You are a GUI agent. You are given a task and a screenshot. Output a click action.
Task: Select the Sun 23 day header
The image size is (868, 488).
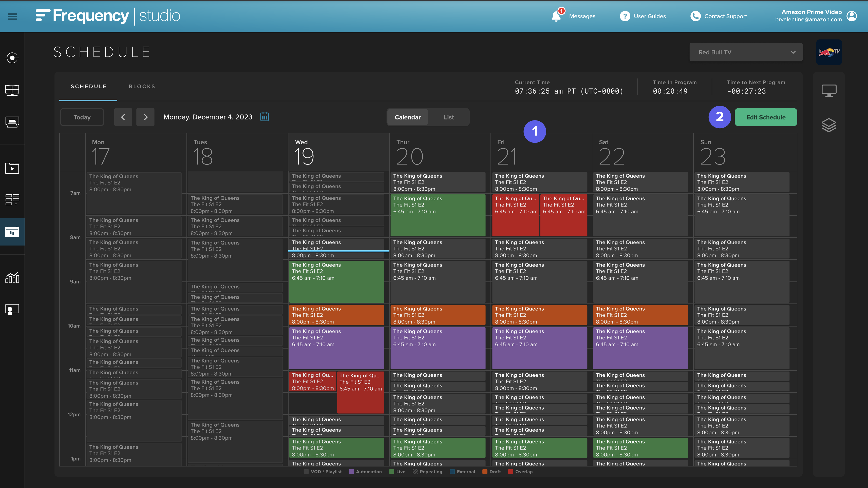tap(745, 152)
